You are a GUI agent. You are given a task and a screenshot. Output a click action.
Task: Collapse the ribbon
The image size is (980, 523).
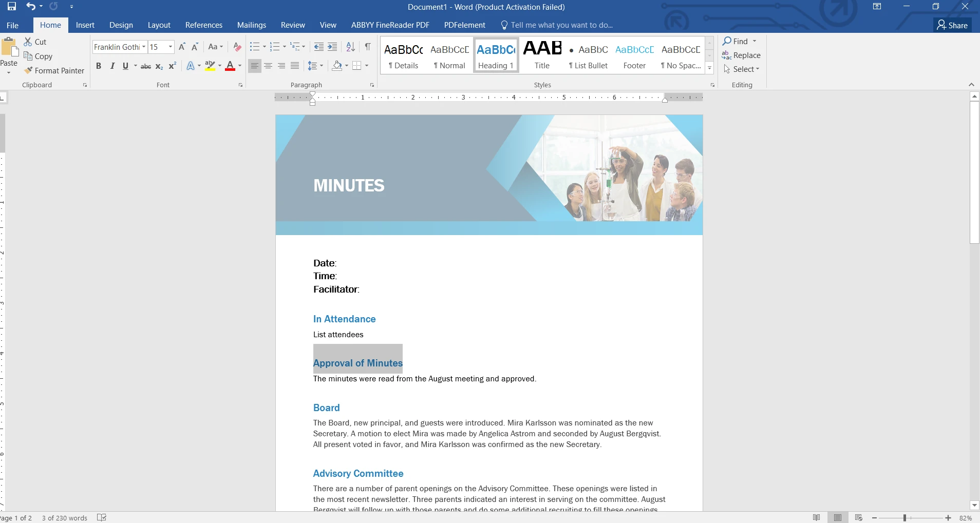click(971, 85)
